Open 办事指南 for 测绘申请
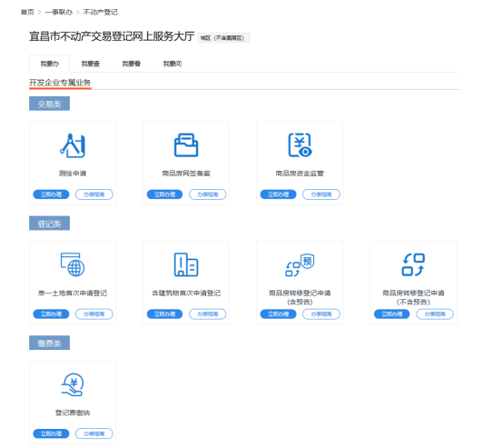The height and width of the screenshot is (448, 503). [94, 194]
